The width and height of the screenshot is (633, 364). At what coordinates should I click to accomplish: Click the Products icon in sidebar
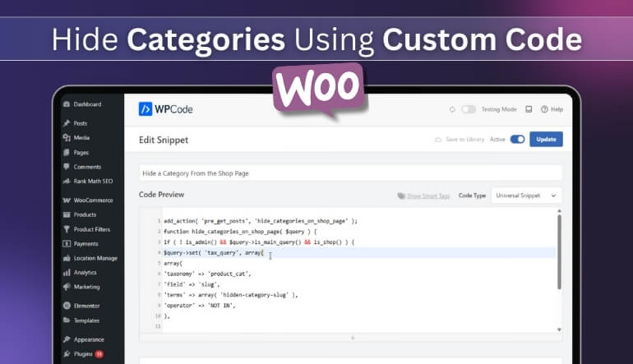[67, 214]
